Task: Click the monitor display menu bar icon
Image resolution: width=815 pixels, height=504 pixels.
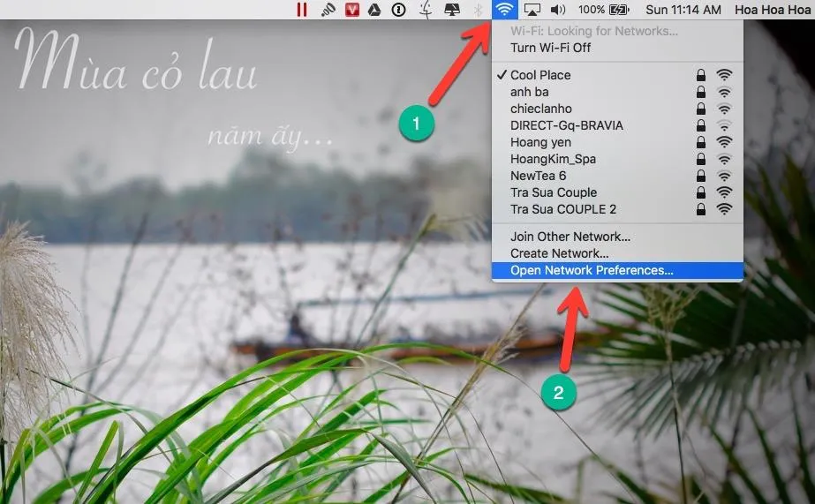Action: point(452,10)
